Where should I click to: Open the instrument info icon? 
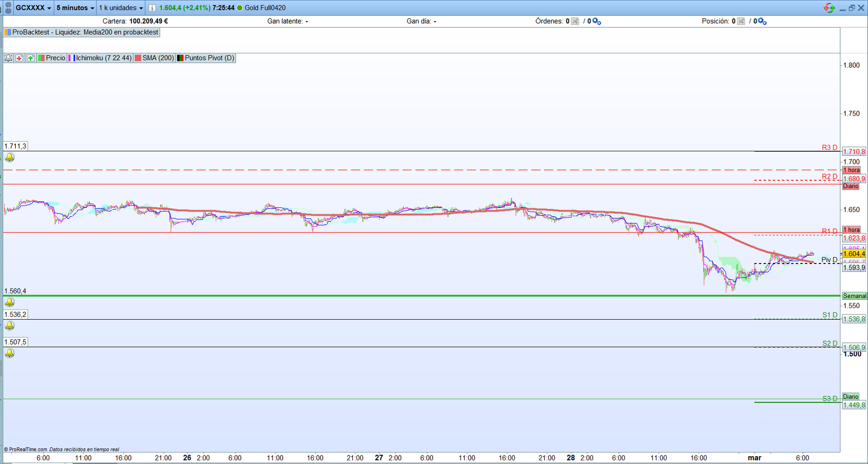[x=152, y=8]
